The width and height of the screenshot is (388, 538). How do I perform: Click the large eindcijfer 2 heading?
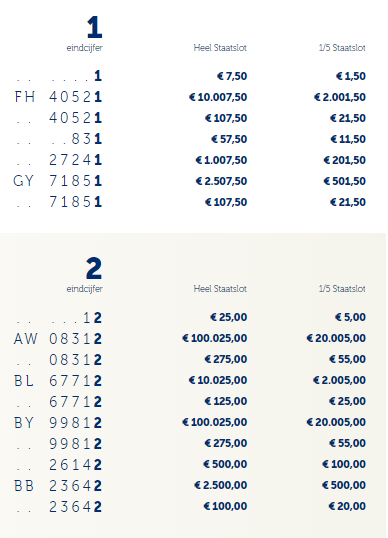94,268
